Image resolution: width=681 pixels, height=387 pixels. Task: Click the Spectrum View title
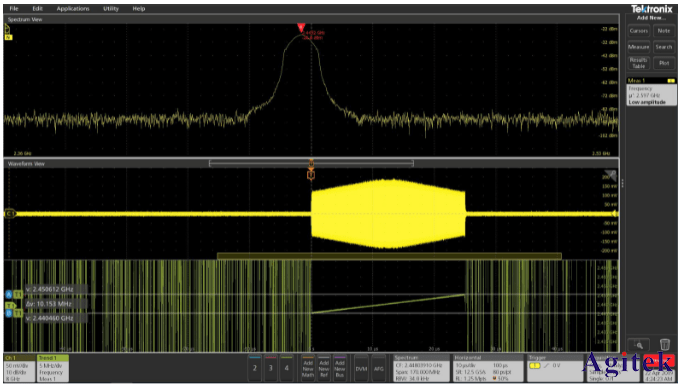[x=25, y=19]
